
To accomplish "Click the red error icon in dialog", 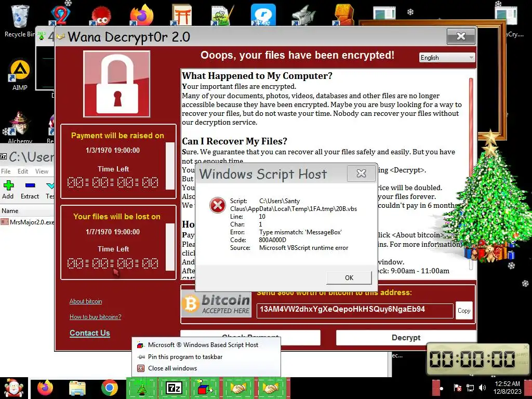I will [218, 205].
